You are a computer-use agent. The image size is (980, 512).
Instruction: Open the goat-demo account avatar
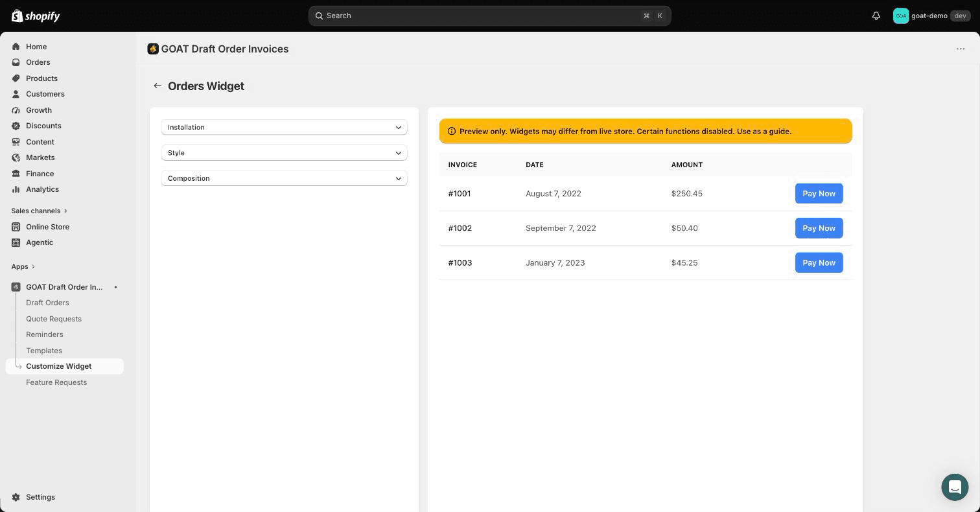(x=901, y=16)
